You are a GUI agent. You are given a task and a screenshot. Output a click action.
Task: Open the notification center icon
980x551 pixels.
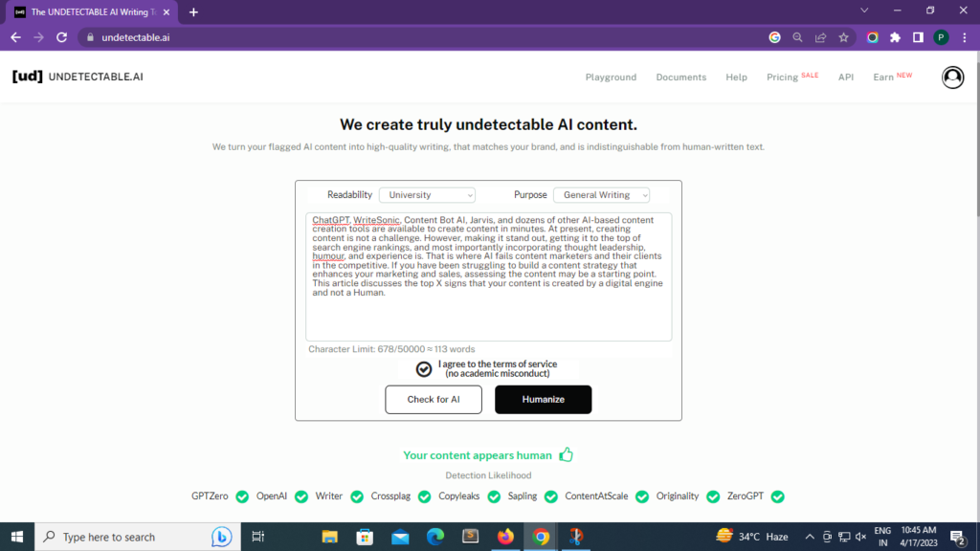click(957, 537)
